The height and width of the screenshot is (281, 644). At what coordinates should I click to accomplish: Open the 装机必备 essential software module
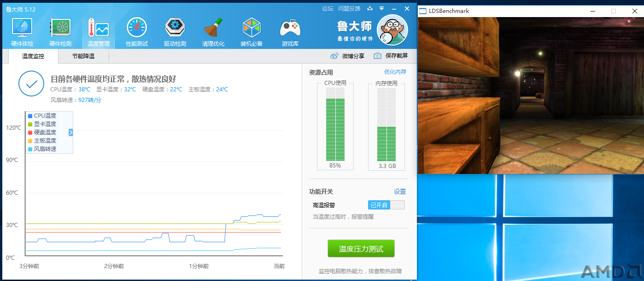tap(252, 33)
